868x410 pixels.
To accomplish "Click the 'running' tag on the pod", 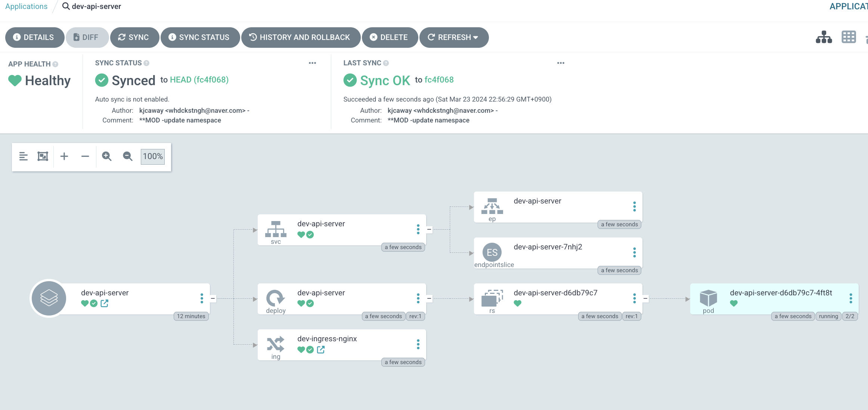I will pos(828,316).
